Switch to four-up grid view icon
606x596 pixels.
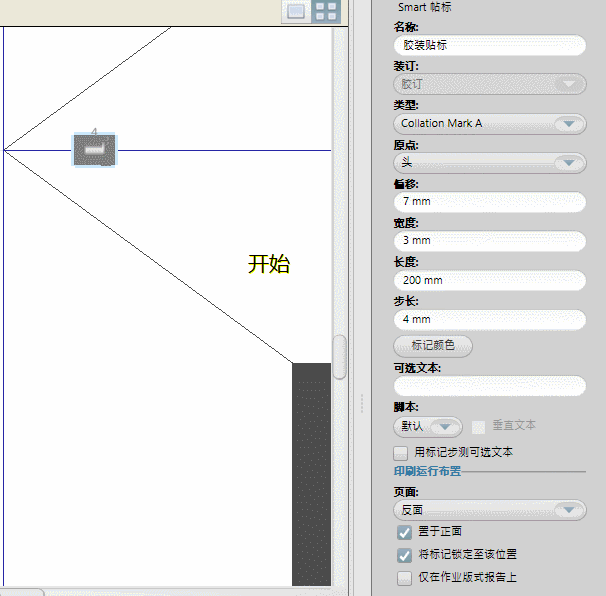click(325, 11)
